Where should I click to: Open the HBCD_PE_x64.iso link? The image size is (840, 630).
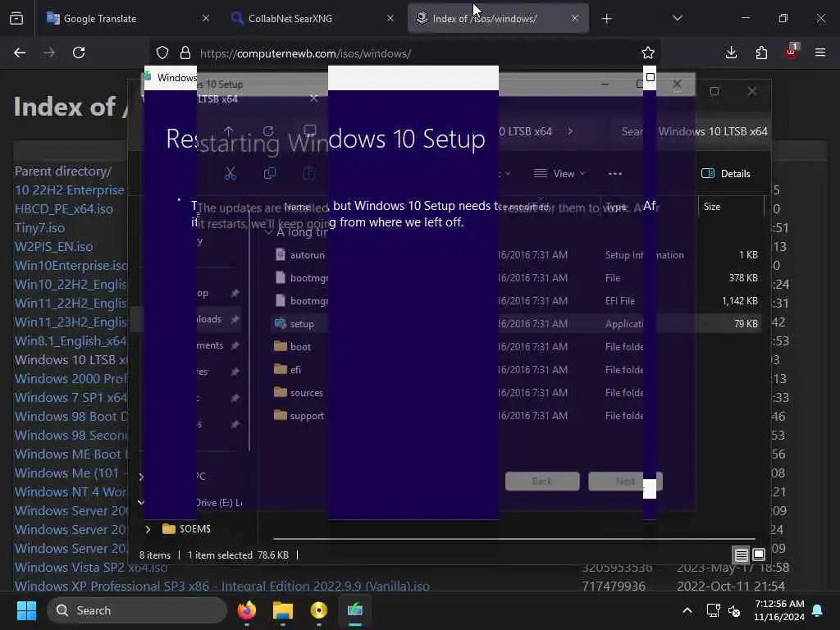point(64,209)
